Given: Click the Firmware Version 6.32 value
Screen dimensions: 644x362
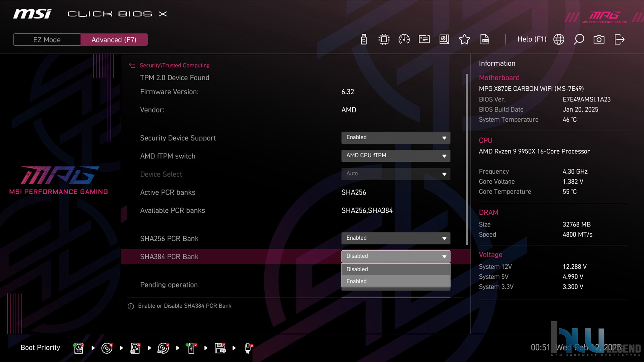Looking at the screenshot, I should 348,92.
